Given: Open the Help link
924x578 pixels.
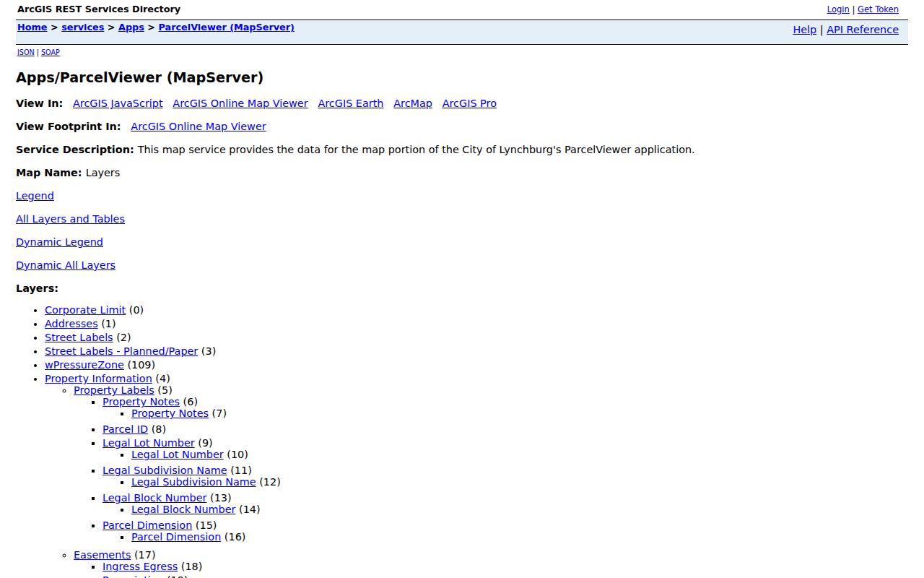Looking at the screenshot, I should click(805, 30).
